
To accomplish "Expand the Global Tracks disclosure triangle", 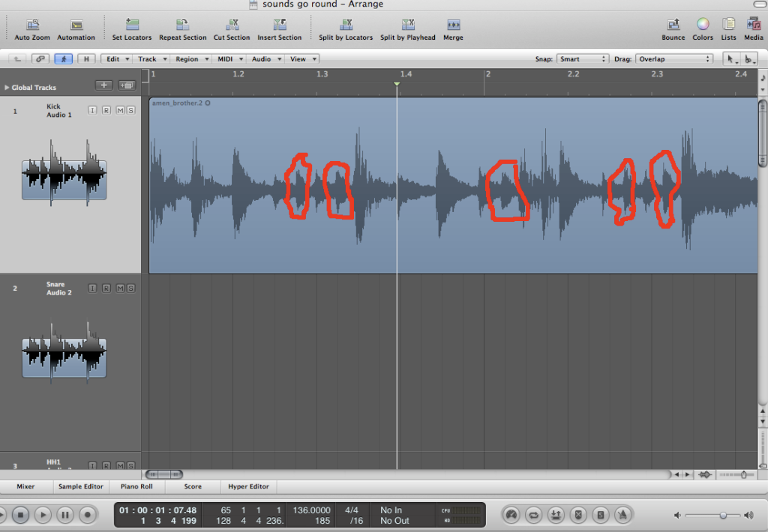I will click(x=7, y=88).
